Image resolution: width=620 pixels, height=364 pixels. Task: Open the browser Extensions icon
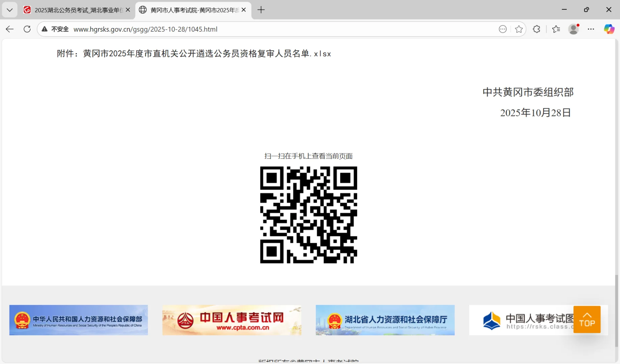[x=536, y=29]
